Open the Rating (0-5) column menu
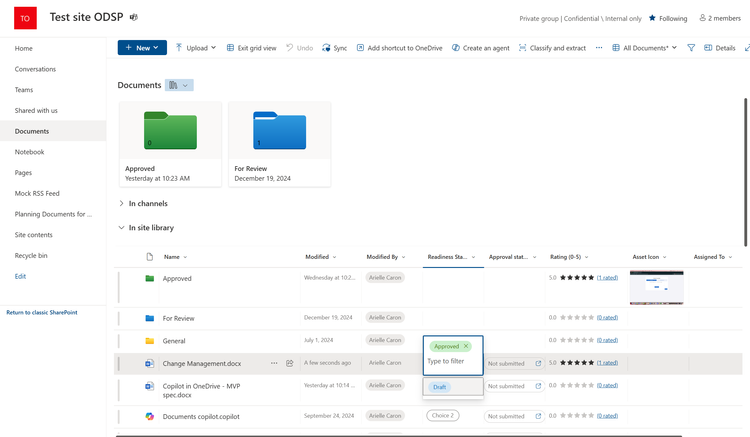This screenshot has width=750, height=437. coord(569,257)
